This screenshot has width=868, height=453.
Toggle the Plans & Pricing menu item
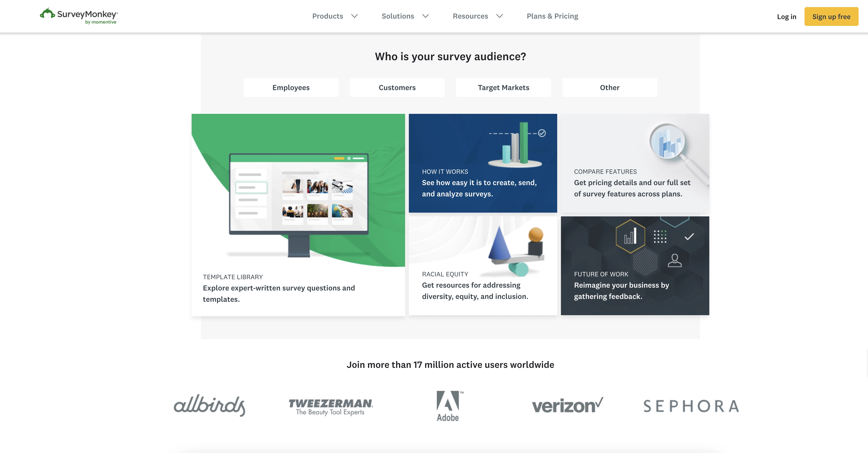click(552, 16)
